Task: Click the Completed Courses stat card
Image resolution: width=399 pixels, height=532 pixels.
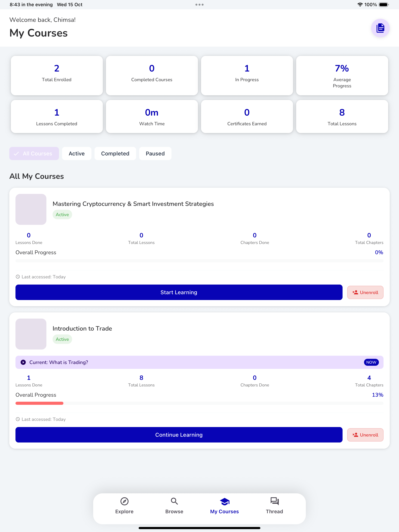Action: 152,76
